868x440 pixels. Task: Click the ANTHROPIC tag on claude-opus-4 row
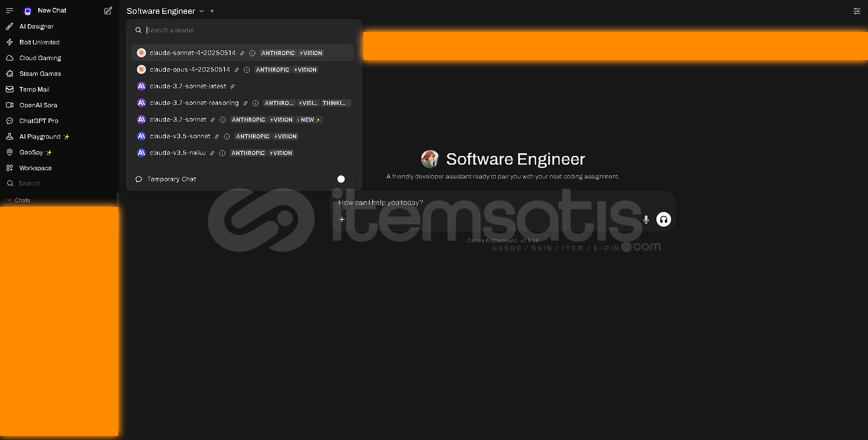click(x=273, y=69)
